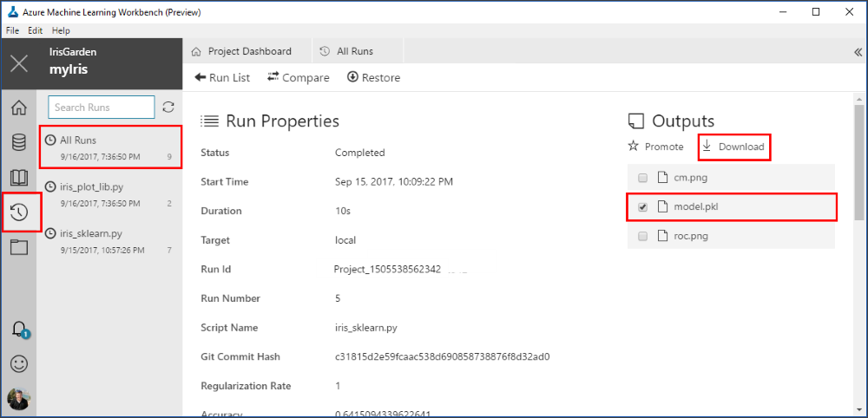This screenshot has width=868, height=418.
Task: Select iris_sklearn.py in the run list
Action: click(x=109, y=241)
